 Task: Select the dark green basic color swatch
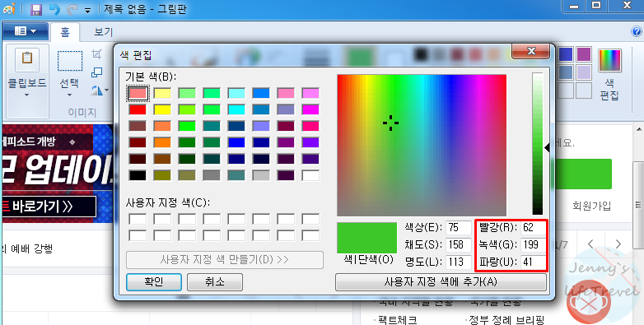pyautogui.click(x=187, y=160)
